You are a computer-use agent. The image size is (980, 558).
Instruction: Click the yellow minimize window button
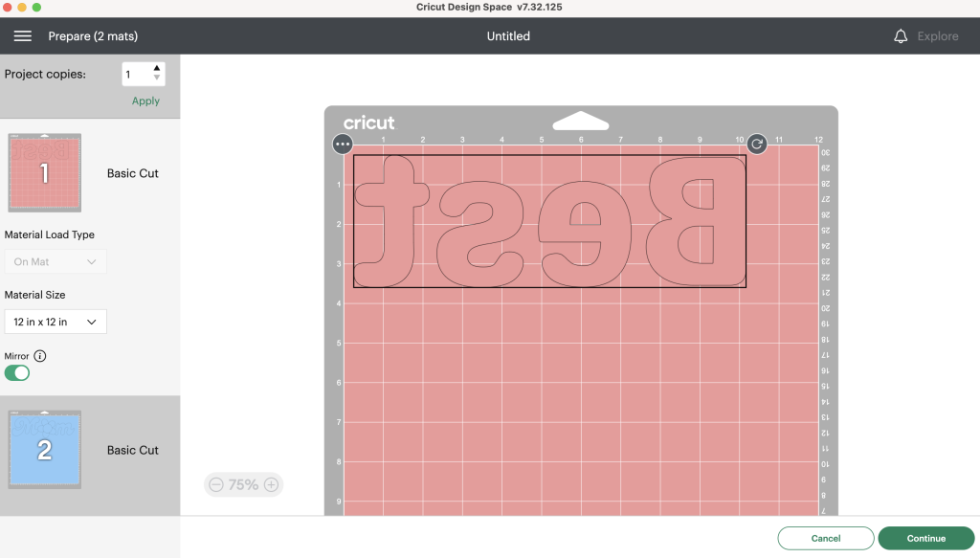[22, 8]
